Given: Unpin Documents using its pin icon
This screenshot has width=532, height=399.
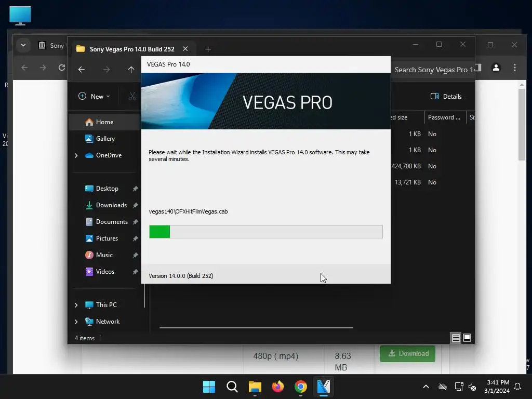Looking at the screenshot, I should tap(136, 222).
